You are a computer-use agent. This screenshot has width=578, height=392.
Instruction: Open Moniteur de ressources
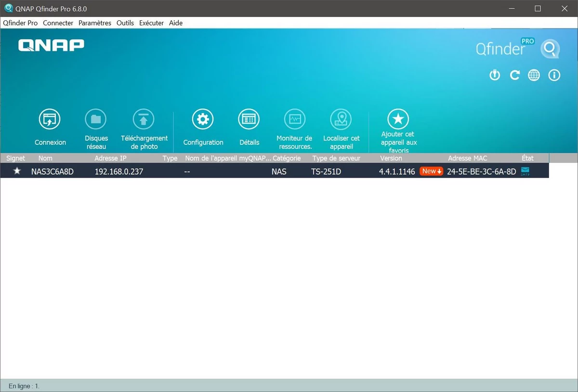[294, 119]
